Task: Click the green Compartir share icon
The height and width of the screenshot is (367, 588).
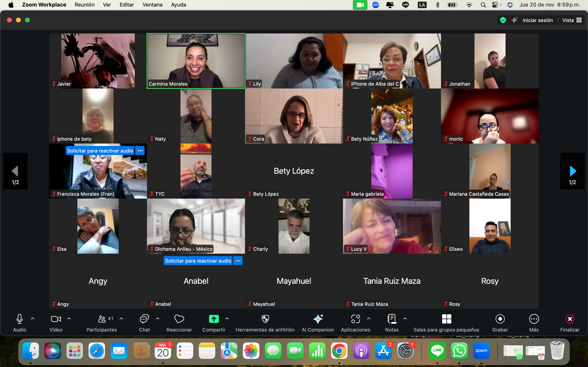Action: tap(214, 319)
